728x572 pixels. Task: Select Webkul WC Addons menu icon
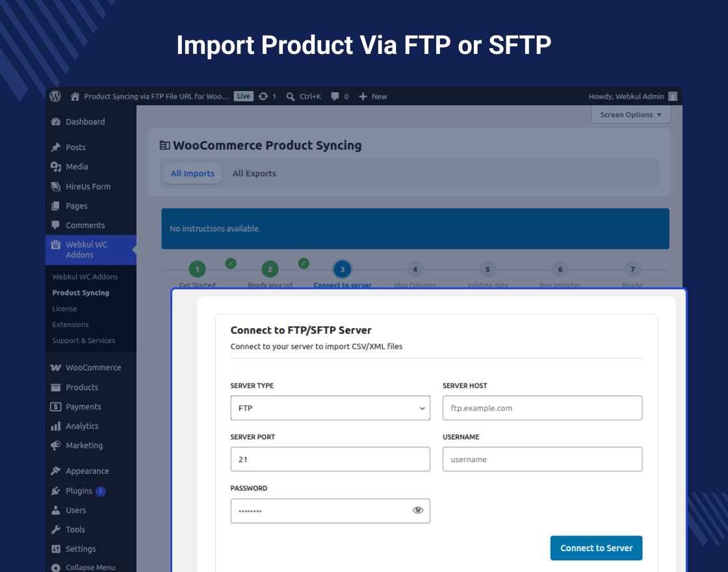pyautogui.click(x=56, y=244)
